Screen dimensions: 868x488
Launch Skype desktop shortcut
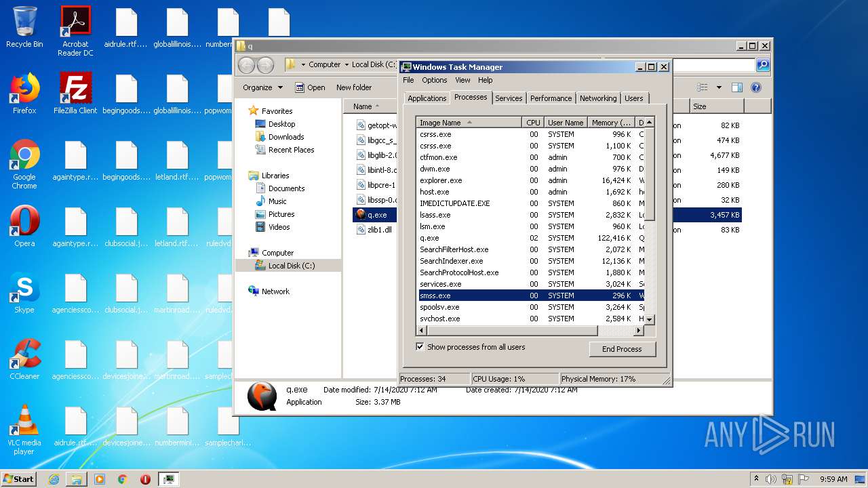[24, 293]
